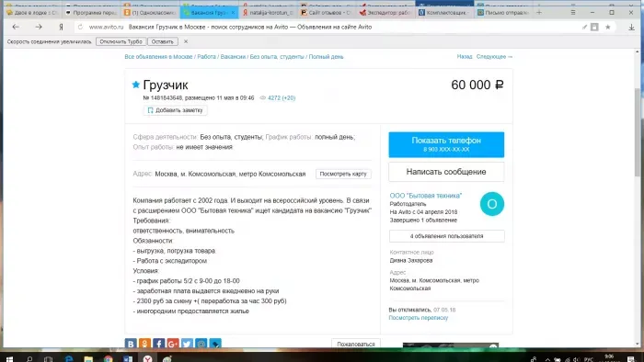Share the ad via VK icon

click(x=131, y=343)
